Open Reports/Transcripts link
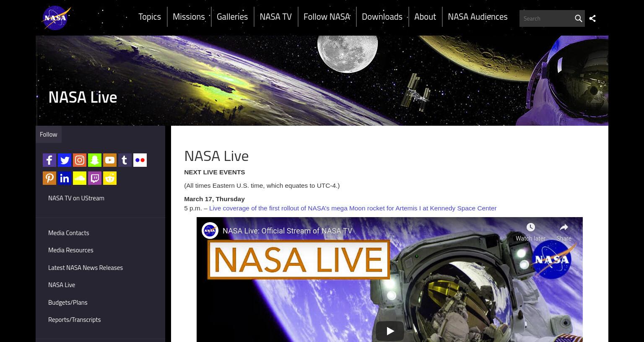644x342 pixels. (x=75, y=319)
